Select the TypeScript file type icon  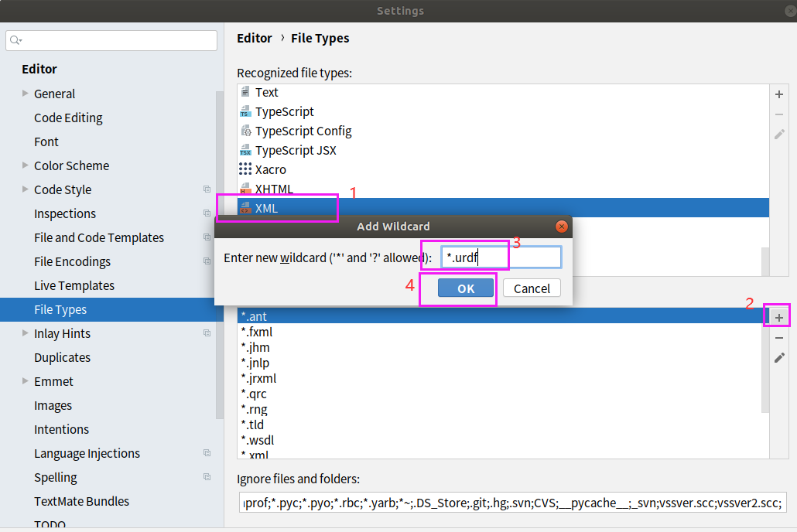(x=246, y=111)
